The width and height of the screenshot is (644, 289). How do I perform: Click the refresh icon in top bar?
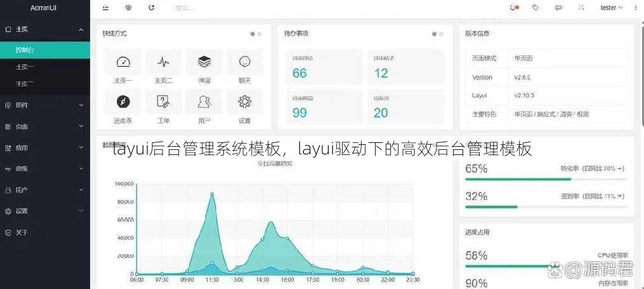click(152, 8)
